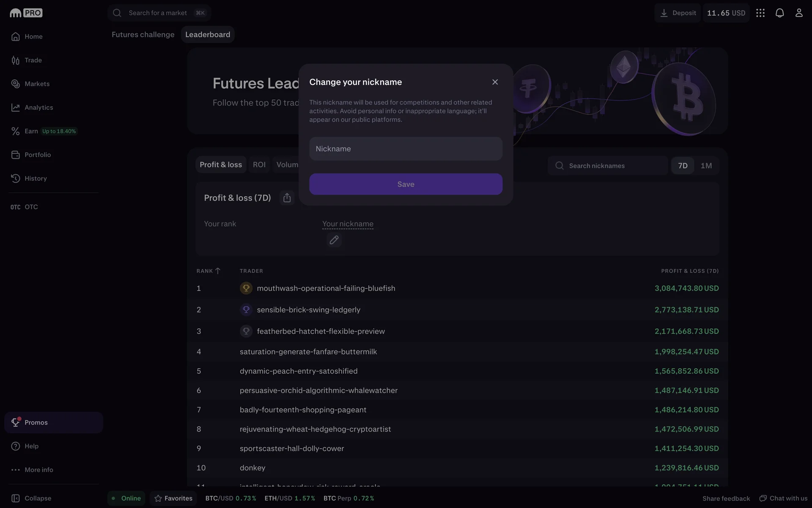Click the share icon beside Profit & loss (7D)
This screenshot has width=812, height=508.
(287, 198)
